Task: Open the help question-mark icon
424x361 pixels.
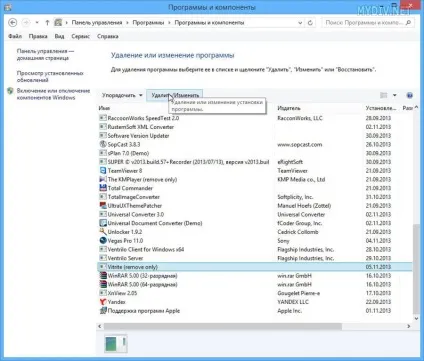Action: pos(410,95)
